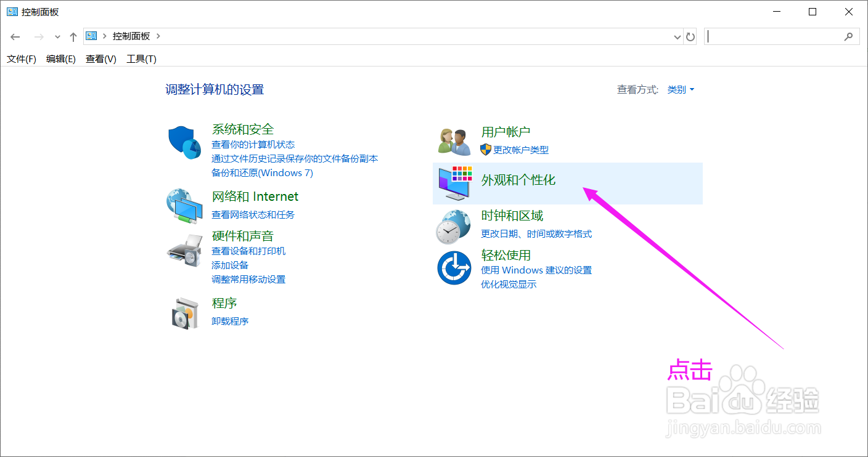Screen dimensions: 868x457
Task: Click the 网络和 Internet globe icon
Action: (x=184, y=206)
